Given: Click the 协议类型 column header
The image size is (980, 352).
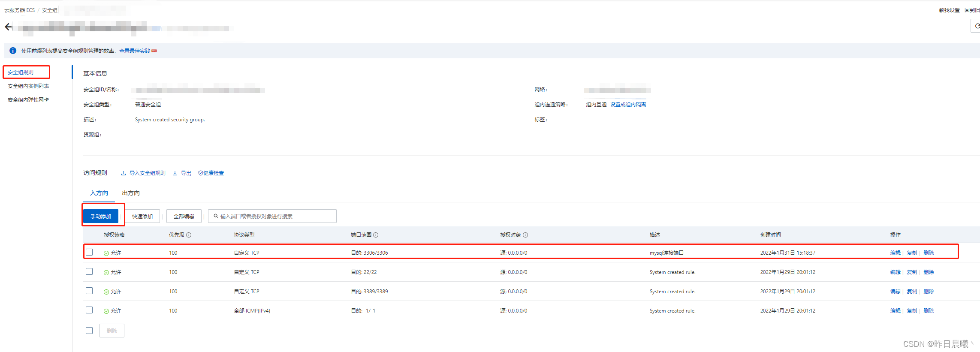Looking at the screenshot, I should [244, 235].
